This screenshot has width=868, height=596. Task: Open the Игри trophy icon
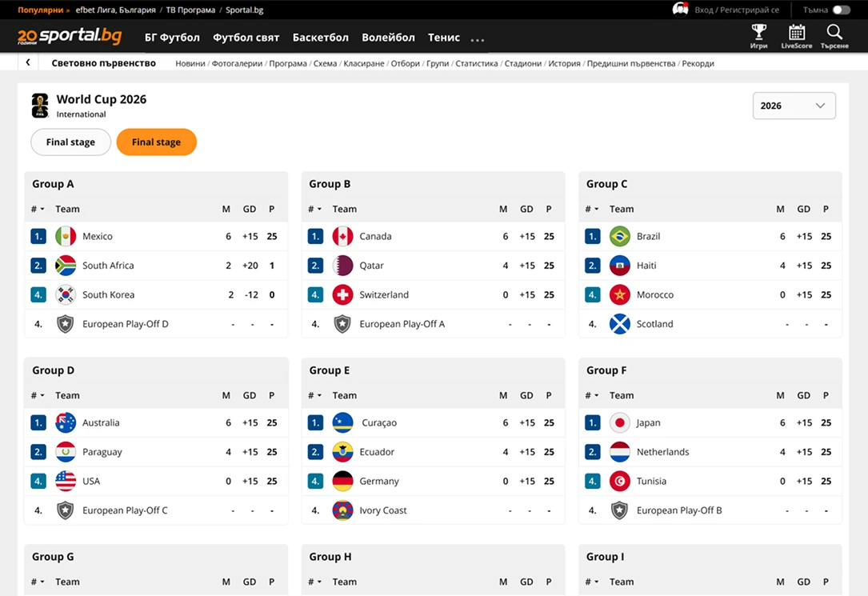[759, 37]
